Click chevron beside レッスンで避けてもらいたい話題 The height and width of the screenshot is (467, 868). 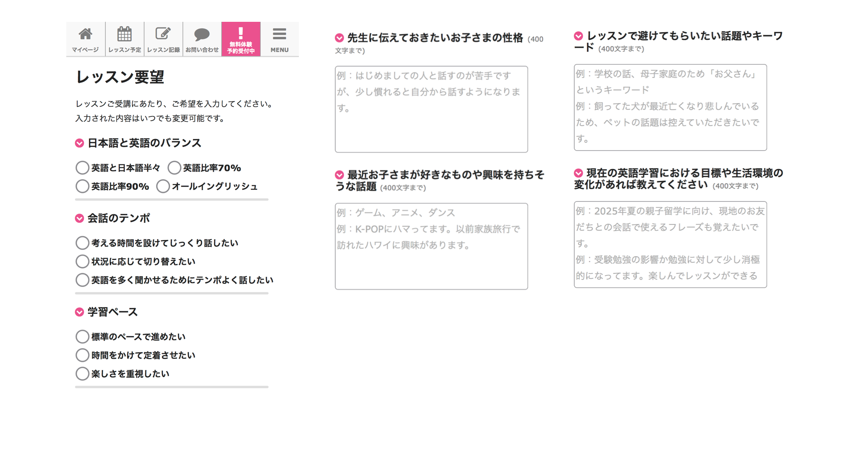579,36
